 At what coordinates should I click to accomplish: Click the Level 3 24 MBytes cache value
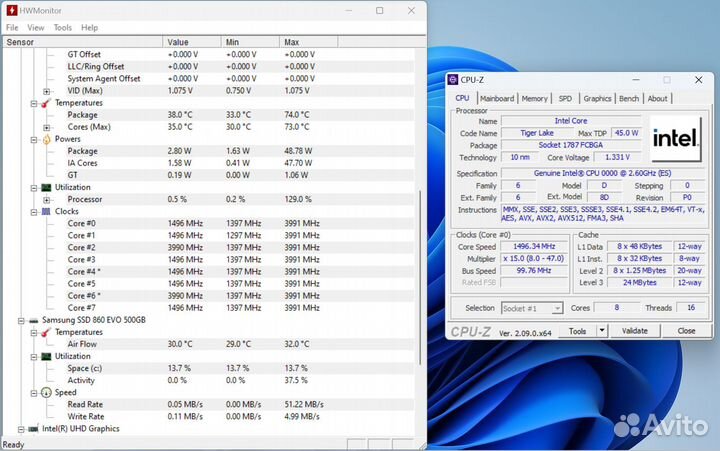click(x=640, y=283)
